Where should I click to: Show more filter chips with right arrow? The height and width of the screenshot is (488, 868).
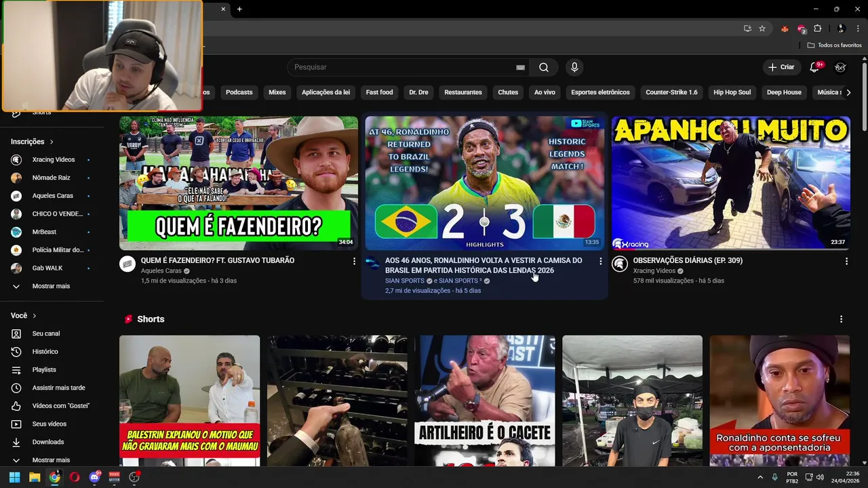coord(848,92)
